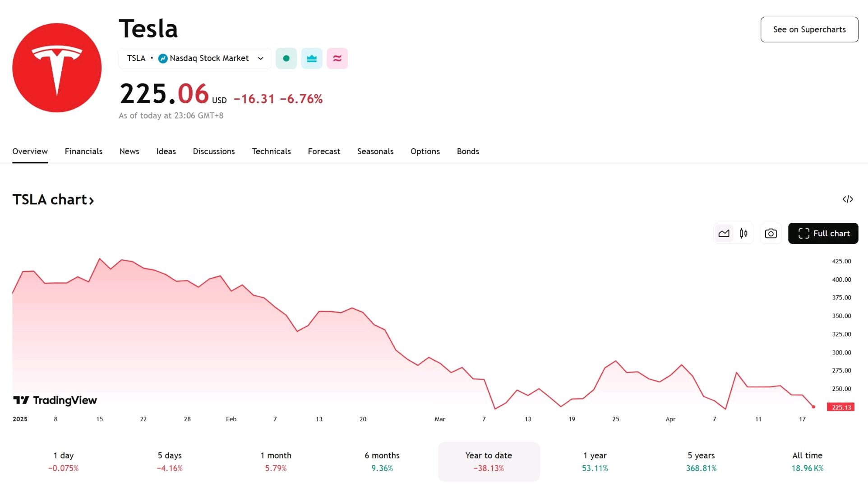This screenshot has height=487, width=868.
Task: Click the Mar marker on the time axis
Action: point(439,419)
